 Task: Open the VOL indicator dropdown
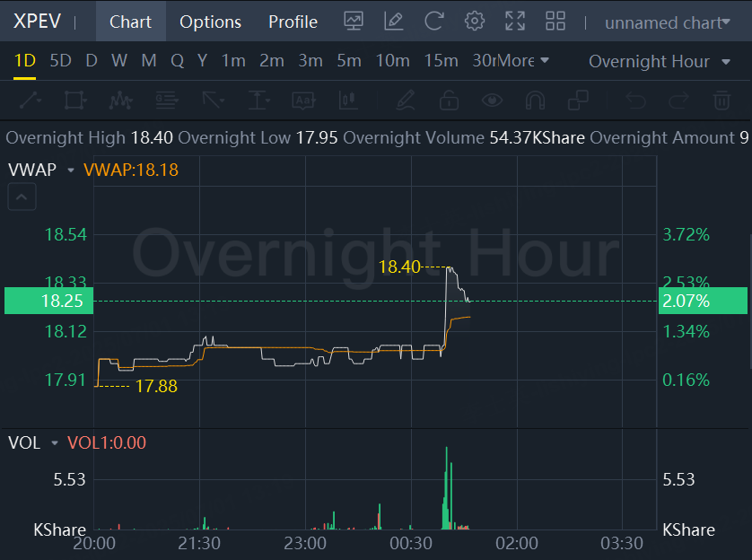coord(55,442)
